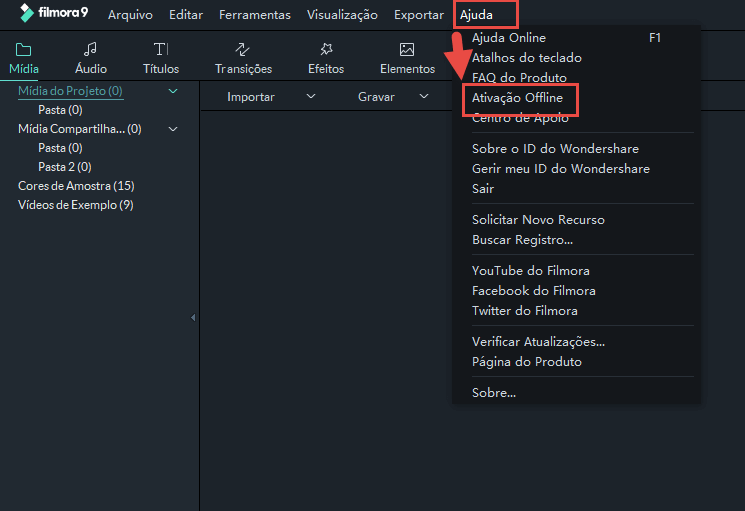
Task: Collapse Mídia do Projeto chevron
Action: pyautogui.click(x=173, y=91)
